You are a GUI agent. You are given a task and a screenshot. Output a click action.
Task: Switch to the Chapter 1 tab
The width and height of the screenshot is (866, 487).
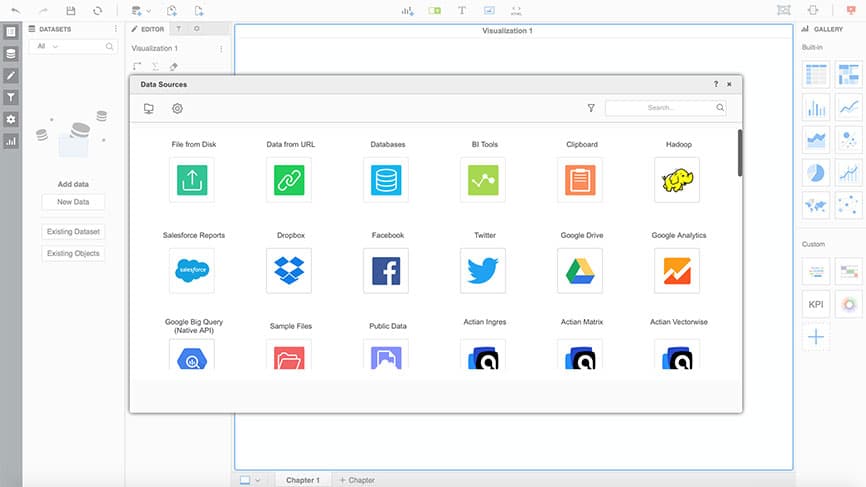302,480
